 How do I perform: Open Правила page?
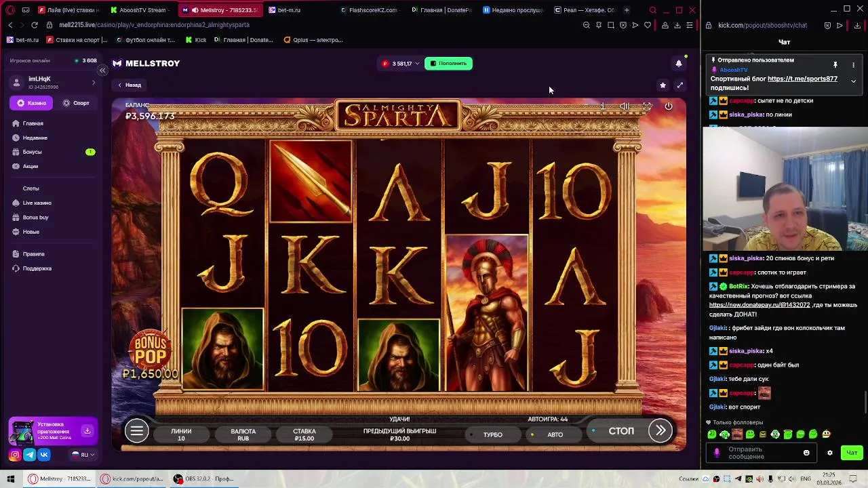(33, 254)
